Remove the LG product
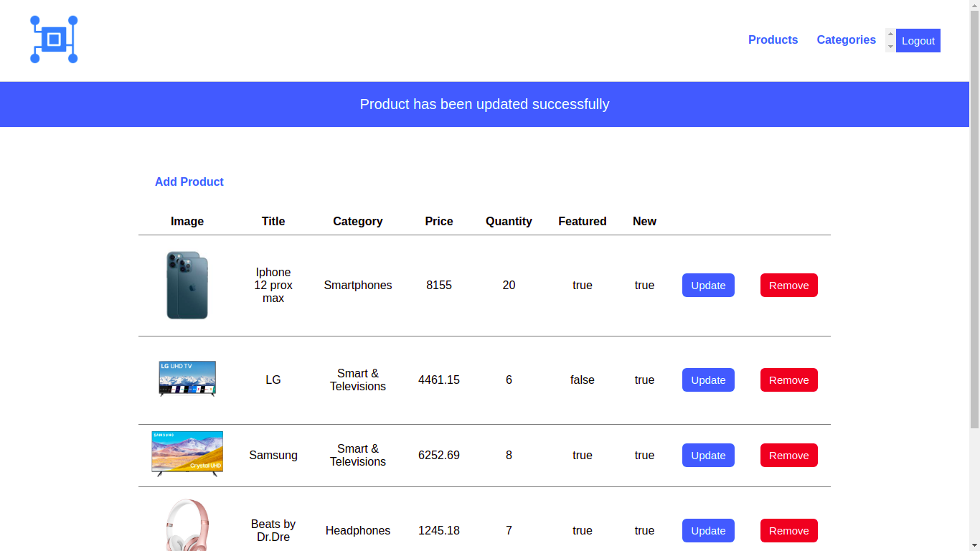980x551 pixels. click(x=789, y=380)
